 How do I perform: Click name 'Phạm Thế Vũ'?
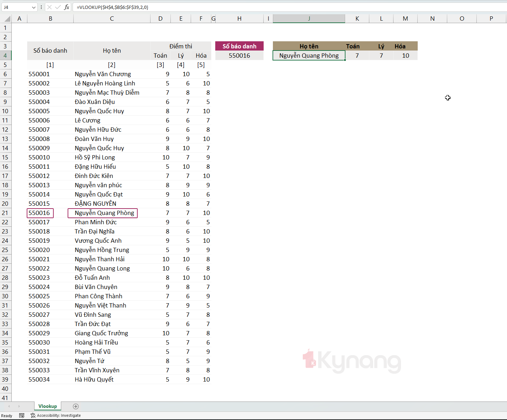point(93,352)
